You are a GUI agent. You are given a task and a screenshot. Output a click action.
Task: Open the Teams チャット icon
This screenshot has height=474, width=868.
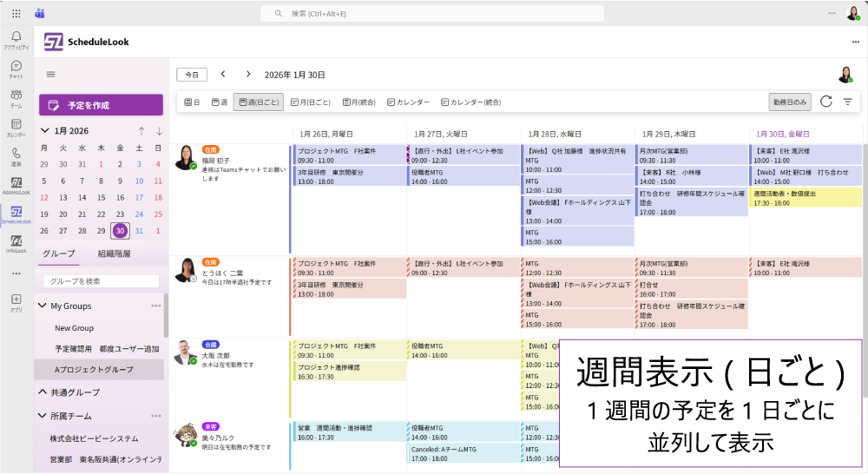(x=16, y=69)
